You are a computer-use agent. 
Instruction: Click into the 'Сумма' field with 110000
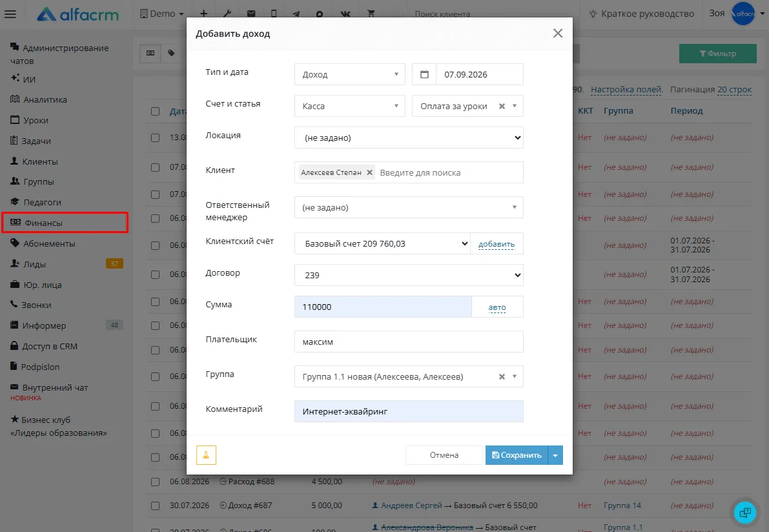click(x=383, y=307)
